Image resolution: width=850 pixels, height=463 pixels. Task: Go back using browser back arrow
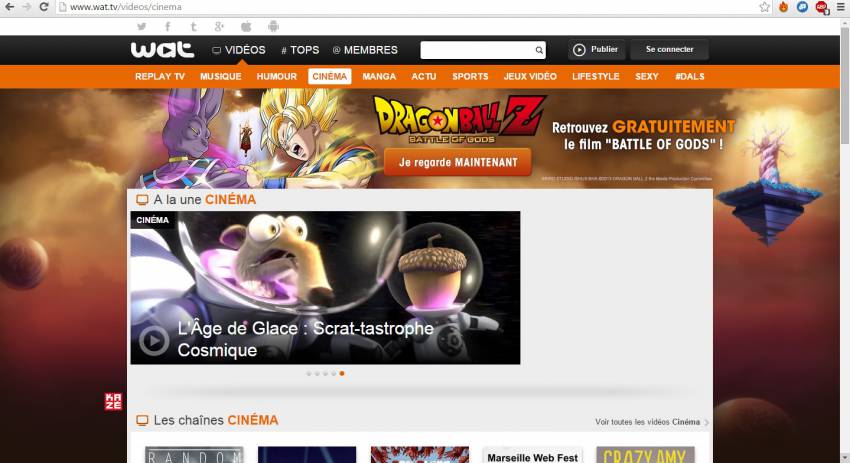[9, 7]
